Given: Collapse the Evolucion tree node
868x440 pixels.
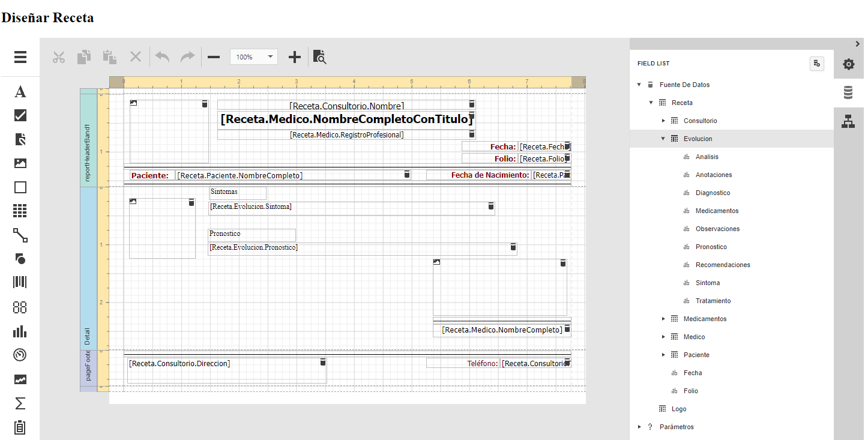Looking at the screenshot, I should point(663,139).
